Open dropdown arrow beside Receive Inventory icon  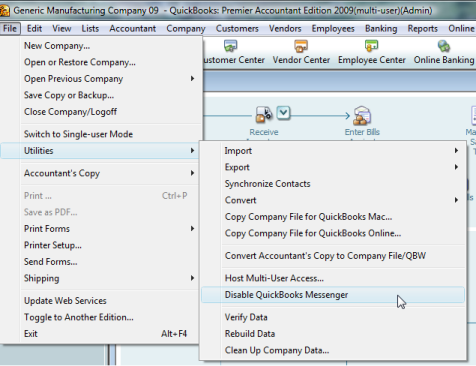pyautogui.click(x=283, y=113)
